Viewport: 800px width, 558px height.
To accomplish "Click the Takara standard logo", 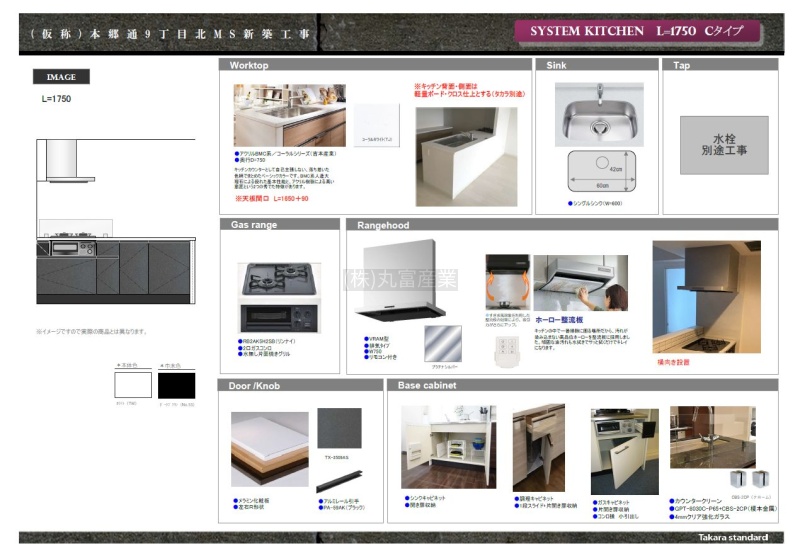I will click(x=733, y=537).
